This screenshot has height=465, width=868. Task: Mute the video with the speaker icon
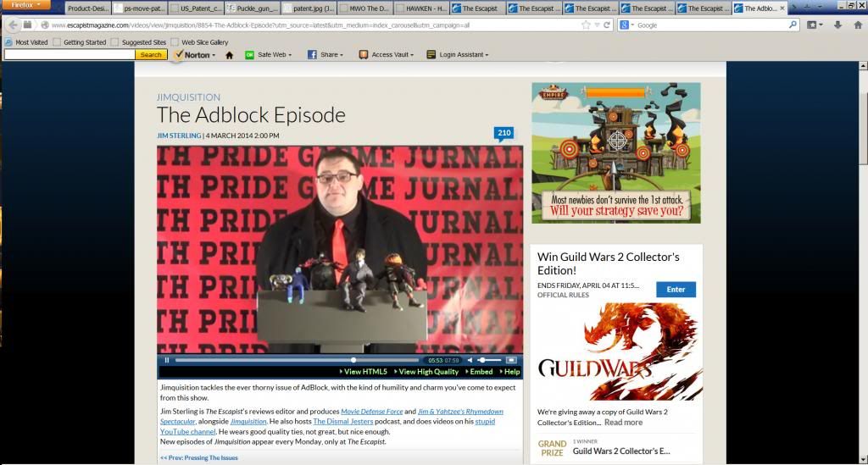pos(470,360)
